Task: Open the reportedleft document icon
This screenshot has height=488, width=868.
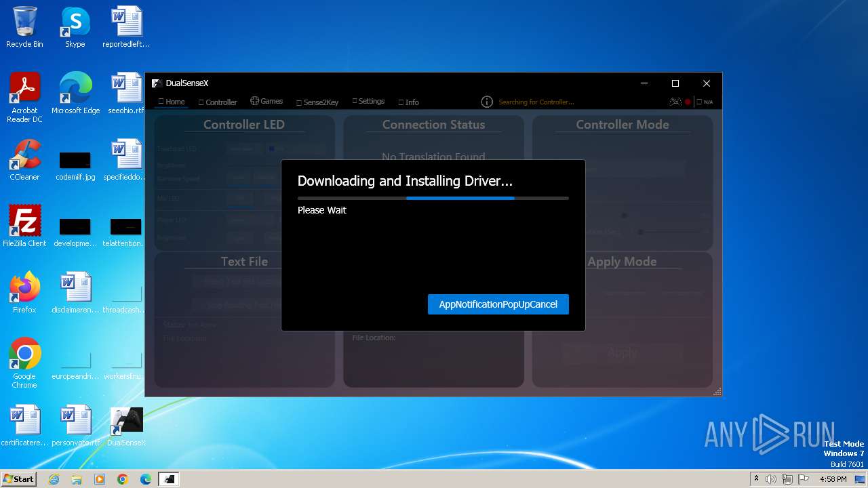Action: [126, 27]
